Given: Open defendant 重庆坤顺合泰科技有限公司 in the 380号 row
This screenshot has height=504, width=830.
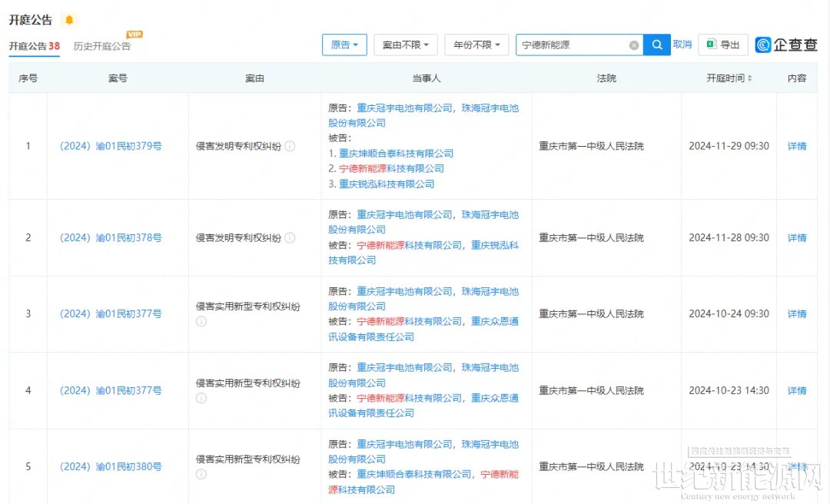Looking at the screenshot, I should coord(414,474).
